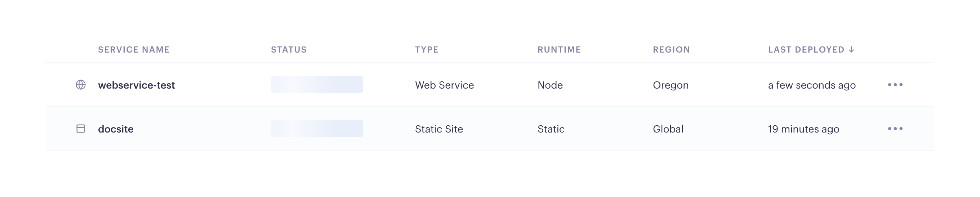
Task: Open the three-dot menu for webservice-test
Action: click(x=895, y=85)
